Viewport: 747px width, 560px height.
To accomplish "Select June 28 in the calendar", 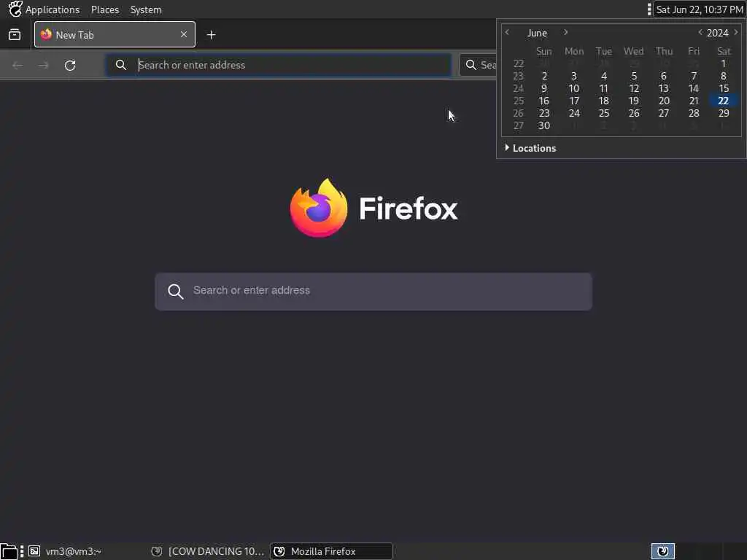I will [x=694, y=113].
